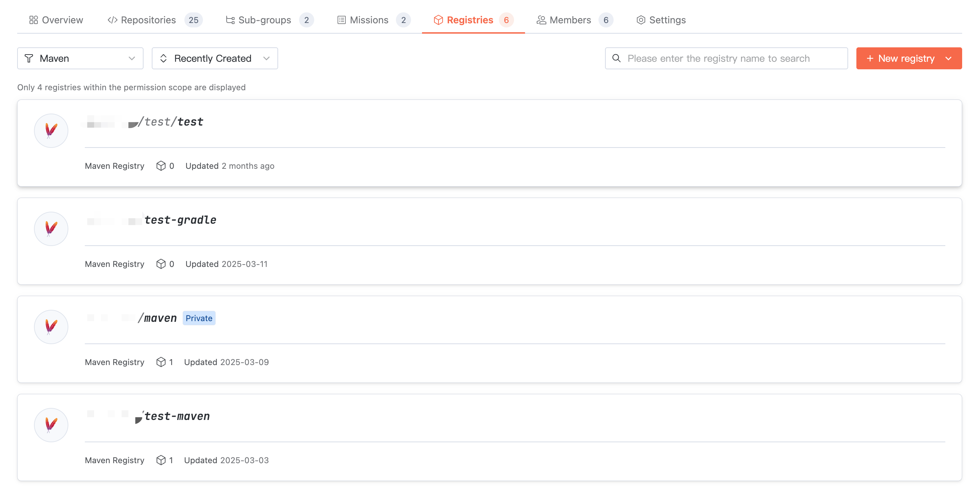Open the Sub-groups tab
The width and height of the screenshot is (980, 492).
click(264, 20)
